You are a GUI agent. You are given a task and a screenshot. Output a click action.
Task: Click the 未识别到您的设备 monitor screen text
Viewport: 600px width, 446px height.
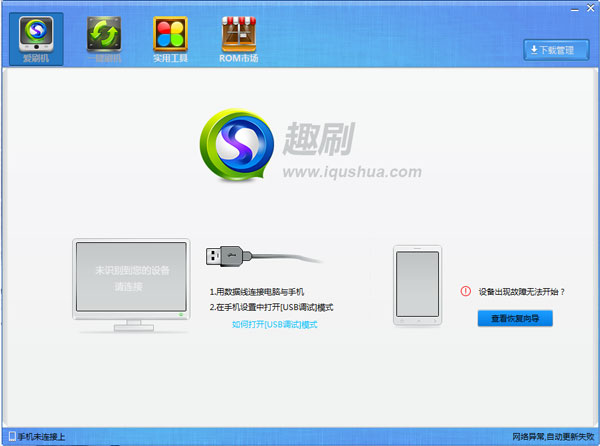[x=132, y=270]
